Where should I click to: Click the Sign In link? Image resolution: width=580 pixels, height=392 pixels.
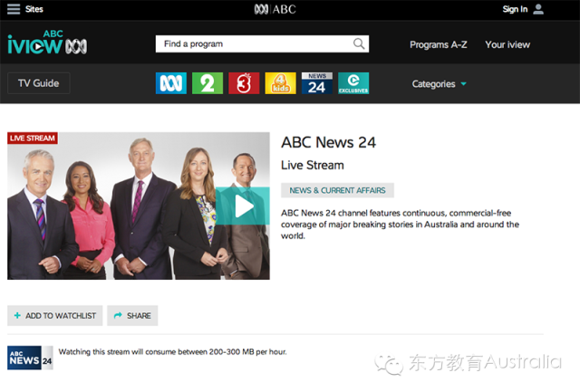(515, 9)
